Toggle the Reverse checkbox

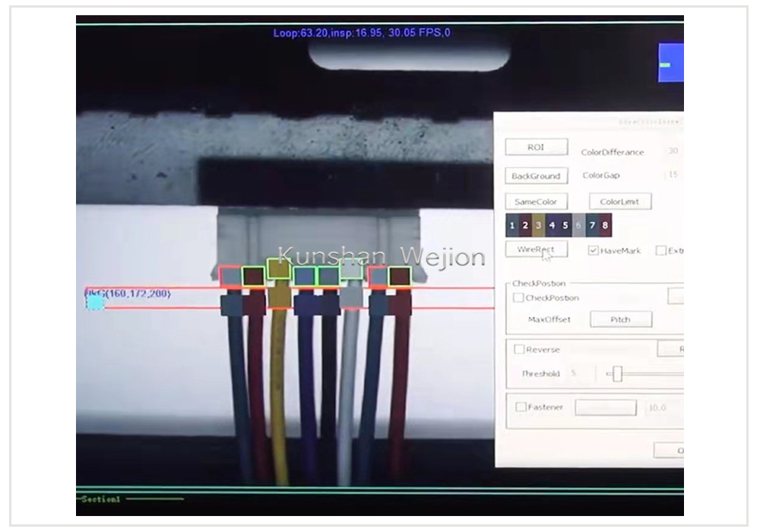[x=519, y=350]
